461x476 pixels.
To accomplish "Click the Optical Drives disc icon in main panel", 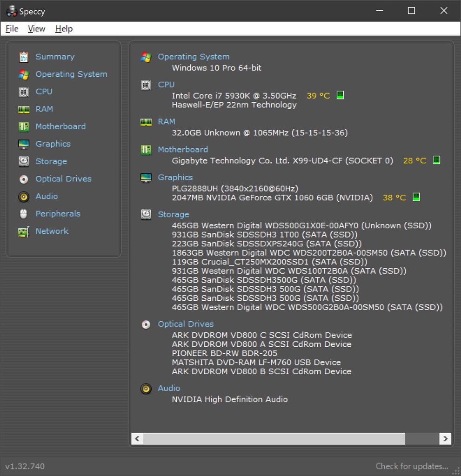I will (146, 324).
